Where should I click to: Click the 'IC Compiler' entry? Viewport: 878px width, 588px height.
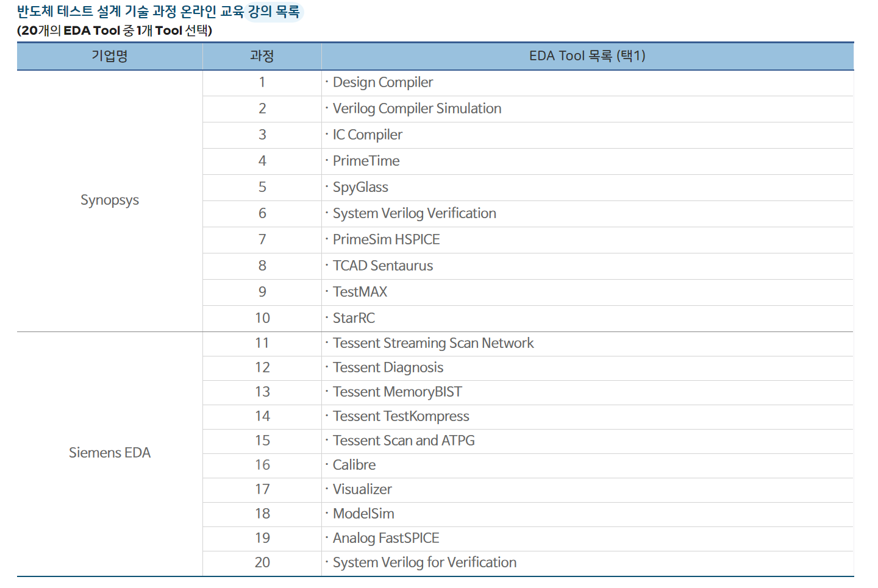tap(367, 135)
